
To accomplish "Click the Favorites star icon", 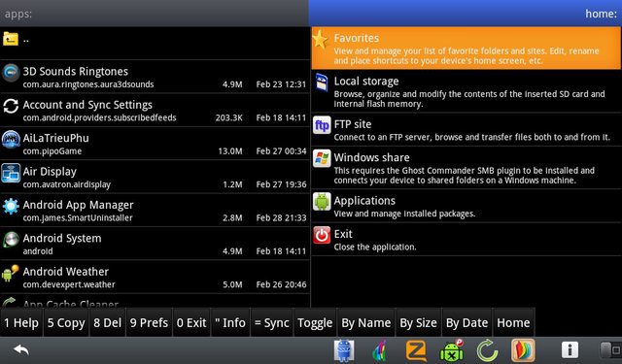I will point(320,40).
